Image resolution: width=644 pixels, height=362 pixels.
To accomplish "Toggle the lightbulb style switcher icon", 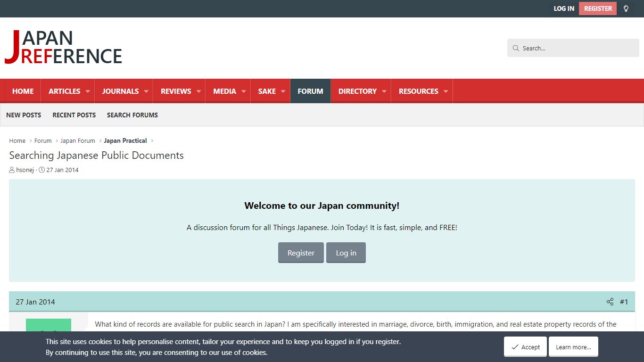I will pos(626,8).
